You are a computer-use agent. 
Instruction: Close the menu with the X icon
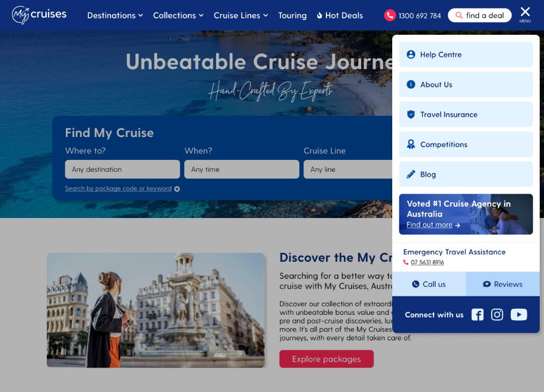pos(525,15)
